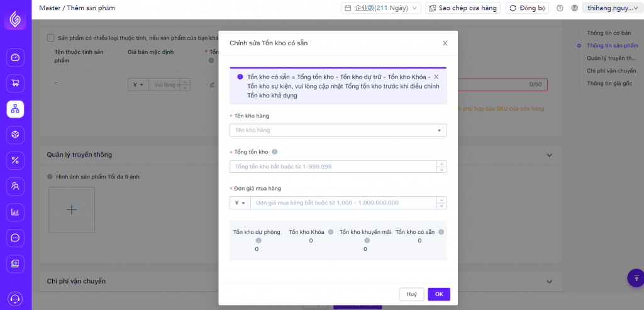Close the Chỉnh sửa Tồn kho dialog

[445, 43]
